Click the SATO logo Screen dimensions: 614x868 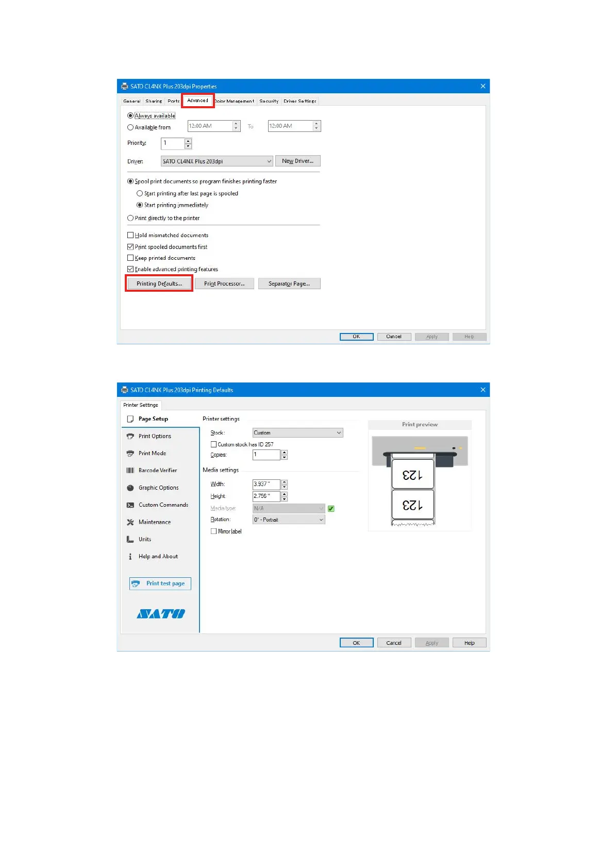click(161, 613)
